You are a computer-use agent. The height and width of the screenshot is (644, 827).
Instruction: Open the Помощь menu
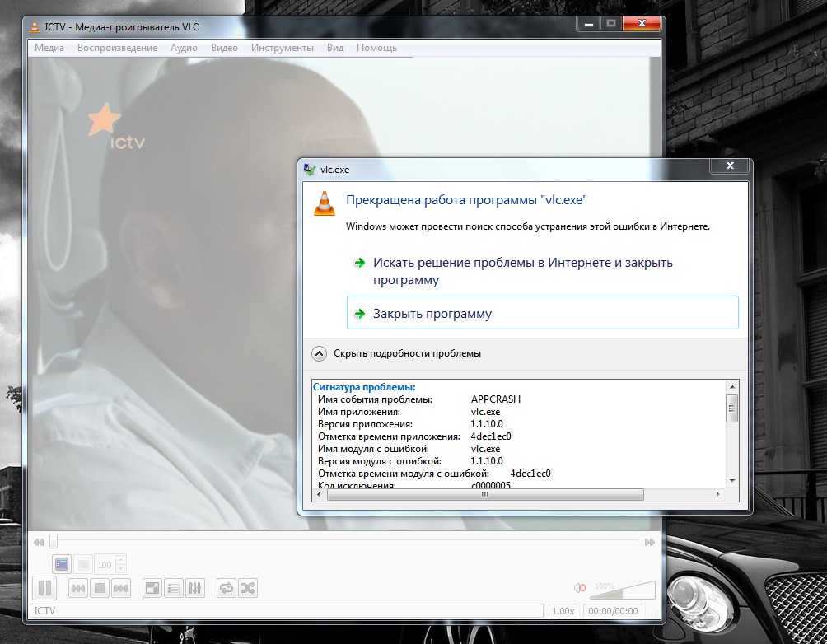point(376,48)
